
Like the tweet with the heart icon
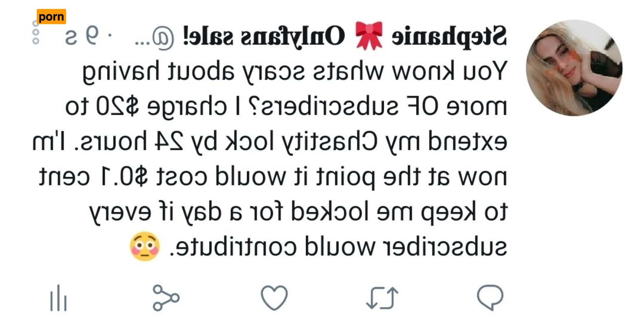(x=274, y=298)
